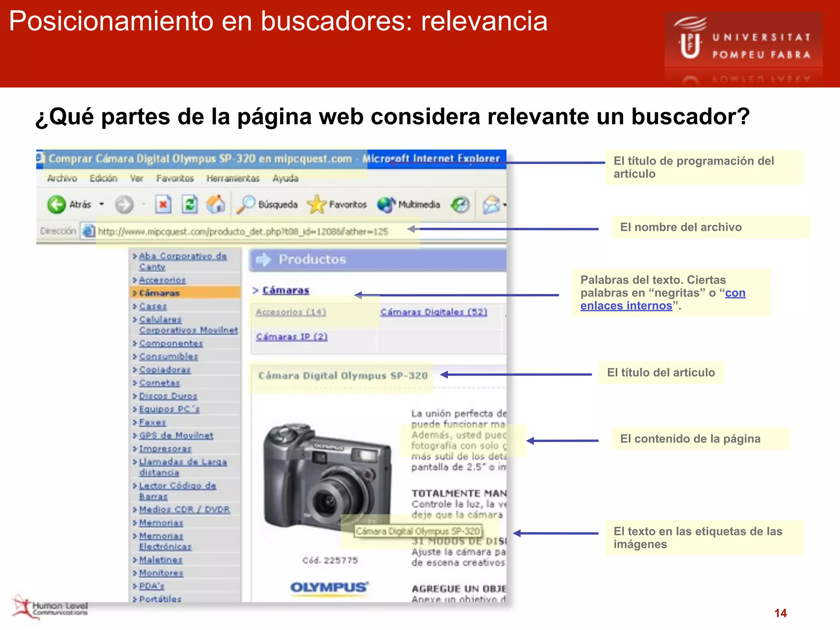Open Cámaras Digitales (52) link
The image size is (840, 630).
pos(434,312)
